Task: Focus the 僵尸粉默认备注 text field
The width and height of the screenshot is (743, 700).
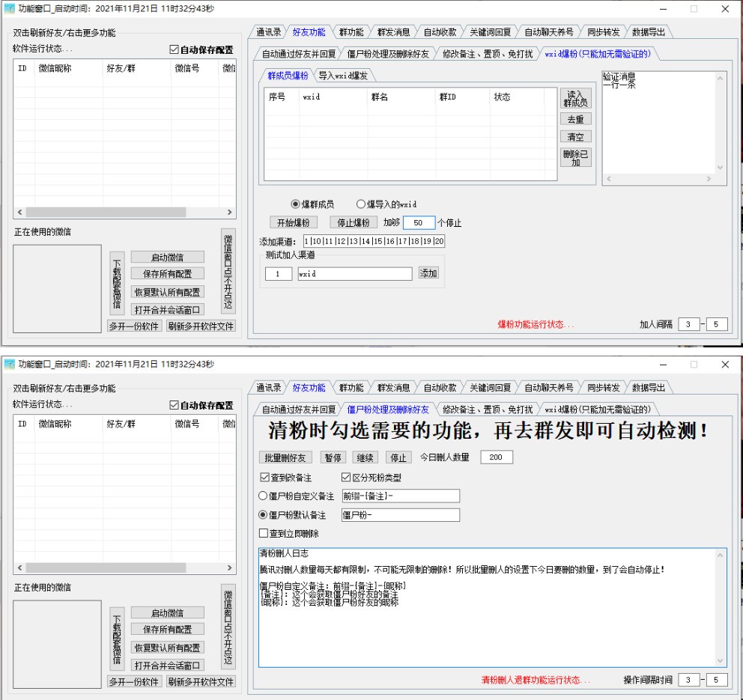Action: point(401,515)
